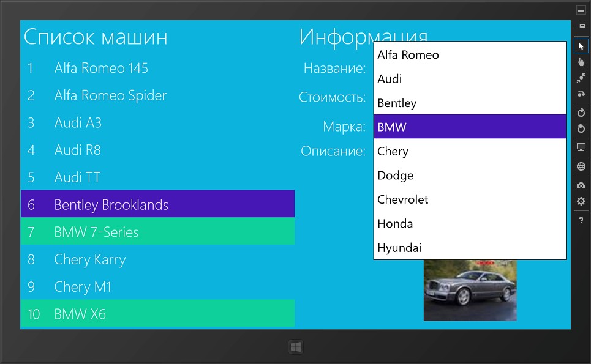Image resolution: width=591 pixels, height=364 pixels.
Task: Open Audi A3 in the car list
Action: pyautogui.click(x=157, y=122)
